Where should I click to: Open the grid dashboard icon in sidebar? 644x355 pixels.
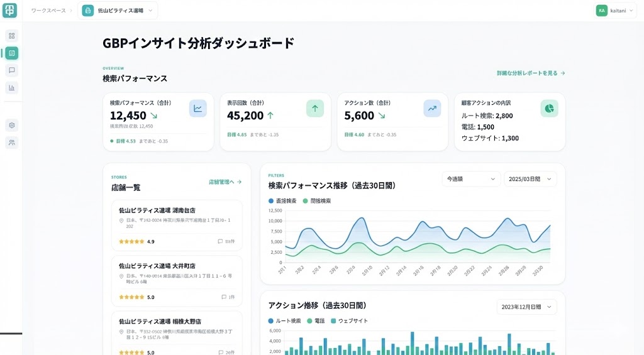pos(11,36)
